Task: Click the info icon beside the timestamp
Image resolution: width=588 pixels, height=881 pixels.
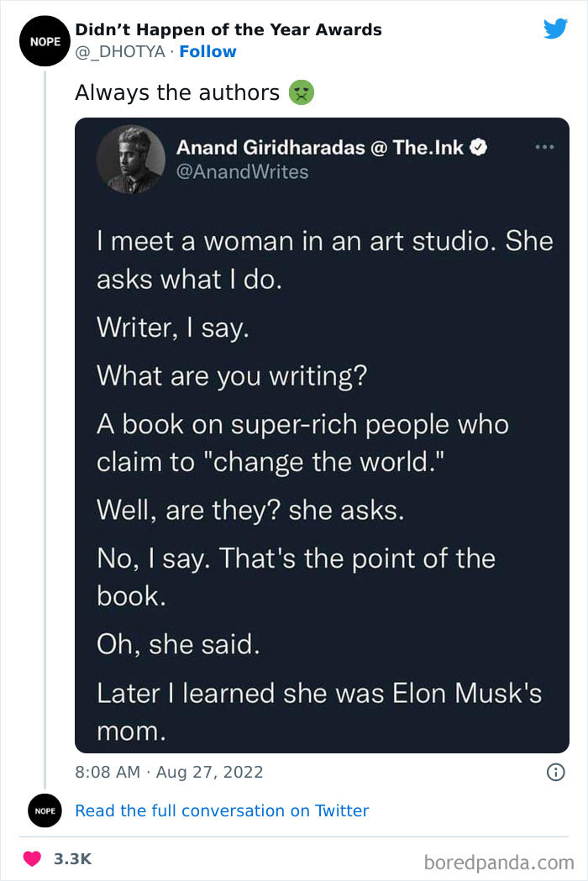Action: pos(555,772)
